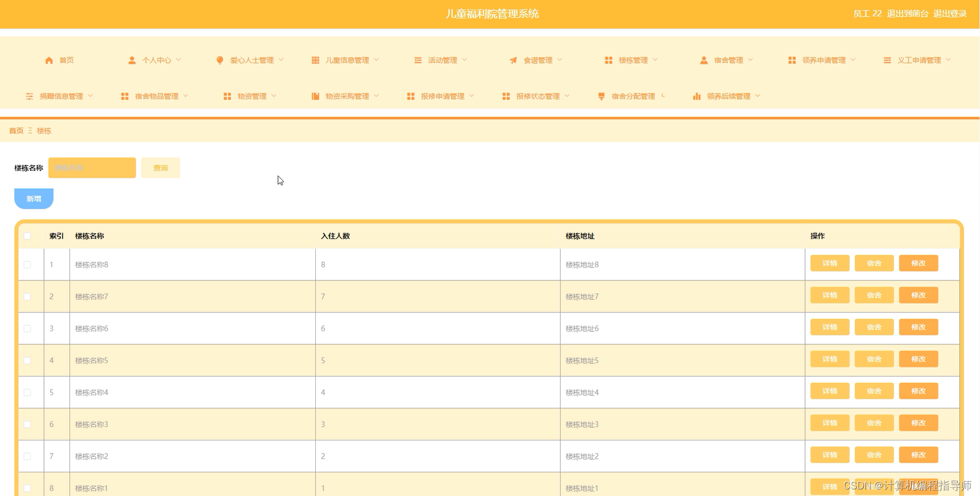Expand the chevron next to 食谱管理
The width and height of the screenshot is (980, 496).
[560, 60]
